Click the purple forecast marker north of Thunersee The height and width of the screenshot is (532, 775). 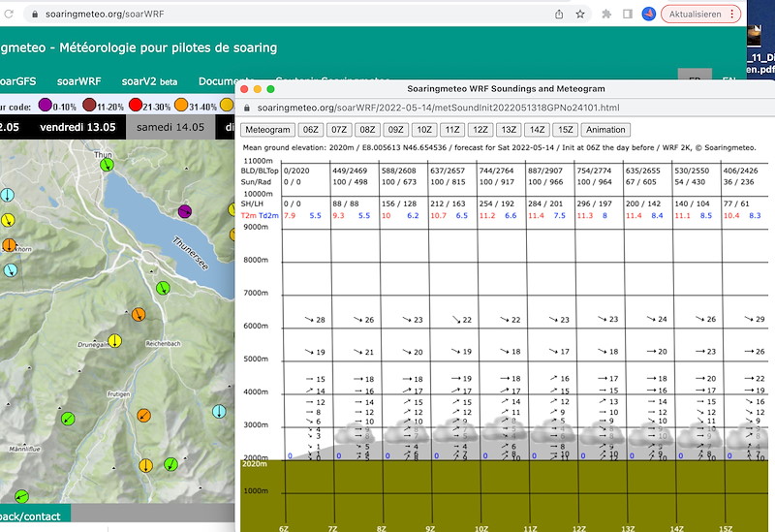[184, 211]
